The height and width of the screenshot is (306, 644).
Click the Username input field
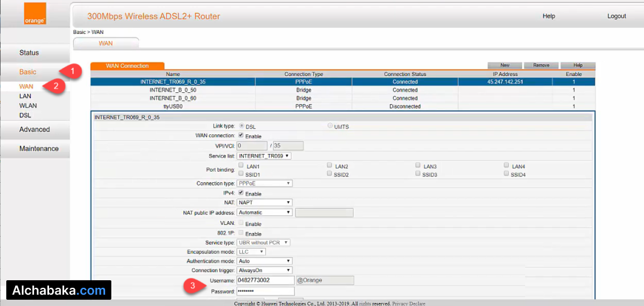pos(266,280)
